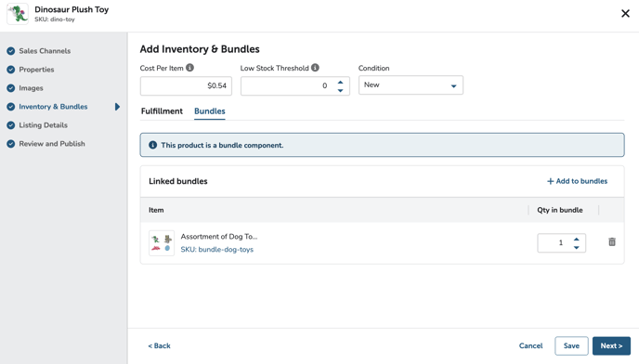Show the Cost Per Item info tooltip
Viewport: 639px width, 364px height.
[x=189, y=68]
